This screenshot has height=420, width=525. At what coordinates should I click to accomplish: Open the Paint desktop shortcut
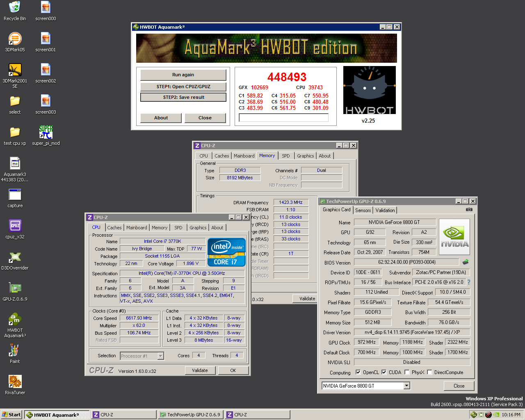coord(15,354)
